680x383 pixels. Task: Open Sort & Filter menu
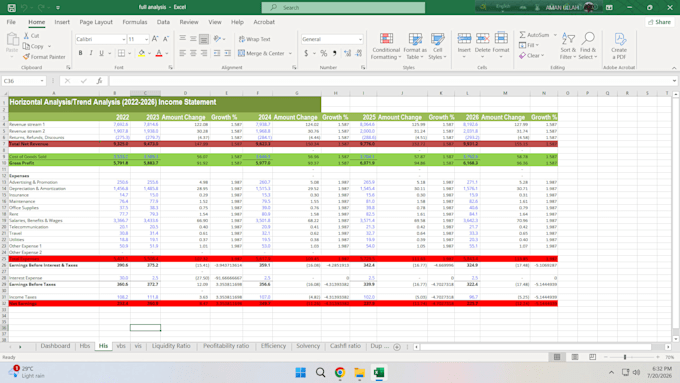pyautogui.click(x=568, y=46)
